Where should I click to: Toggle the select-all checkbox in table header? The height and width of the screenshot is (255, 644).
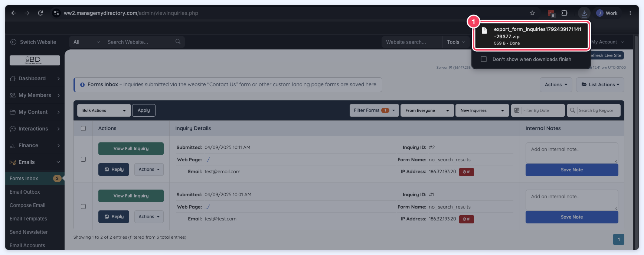[x=83, y=128]
